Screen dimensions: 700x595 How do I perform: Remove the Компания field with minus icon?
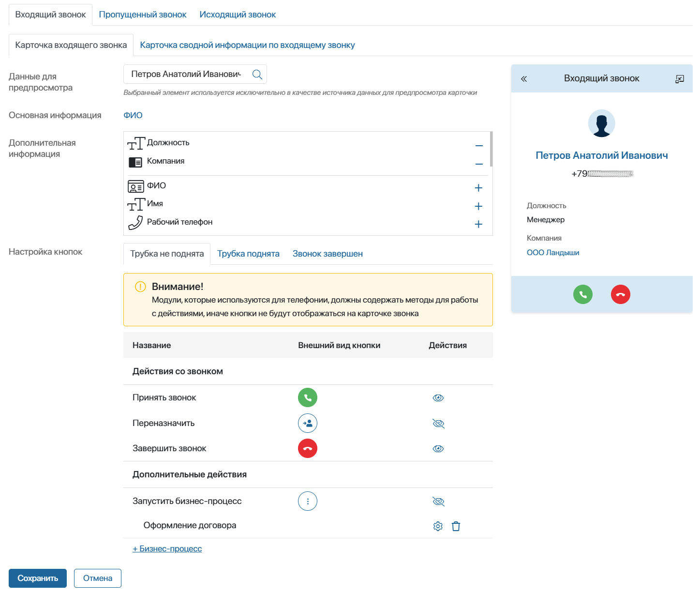pos(479,164)
